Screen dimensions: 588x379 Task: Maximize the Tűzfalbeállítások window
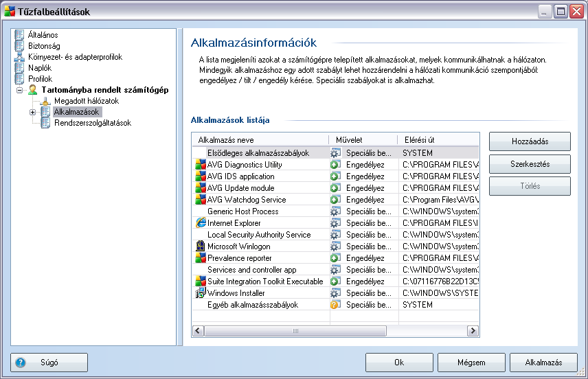(561, 12)
